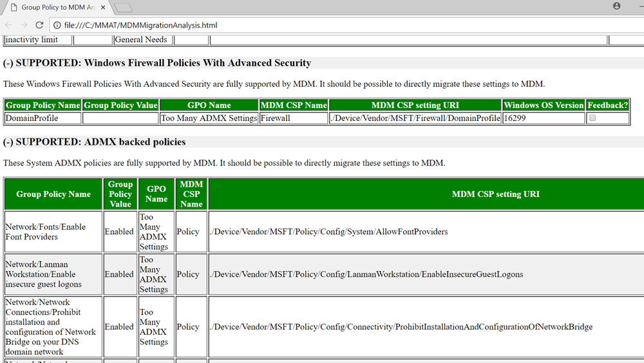Screen dimensions: 644x363
Task: Click the Firewall table Group Policy Name header
Action: 43,105
